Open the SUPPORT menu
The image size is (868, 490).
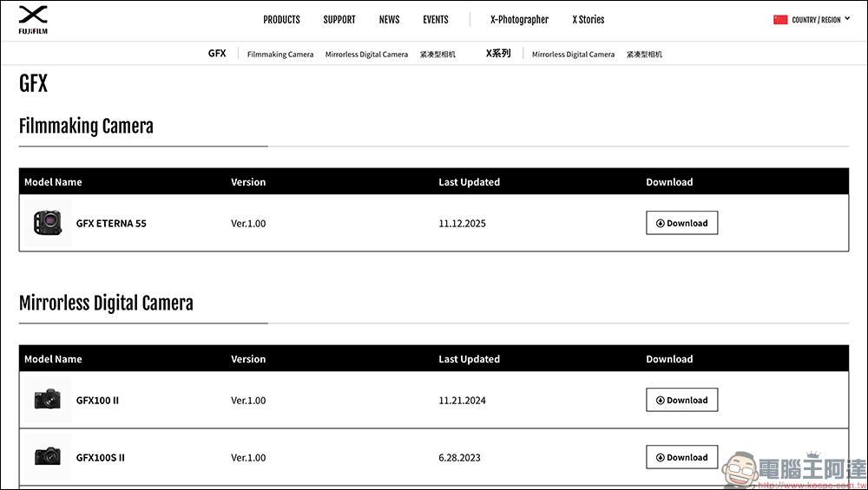tap(339, 19)
